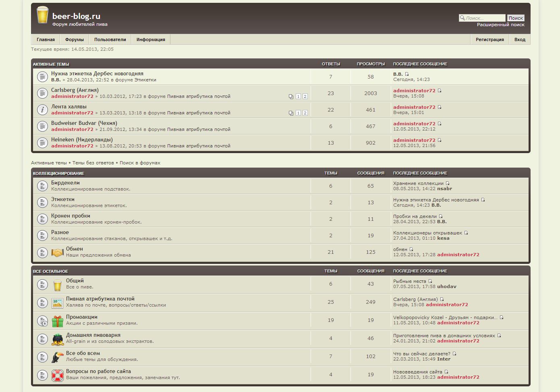Open Темы без ответов link
The image size is (560, 392).
(x=93, y=163)
